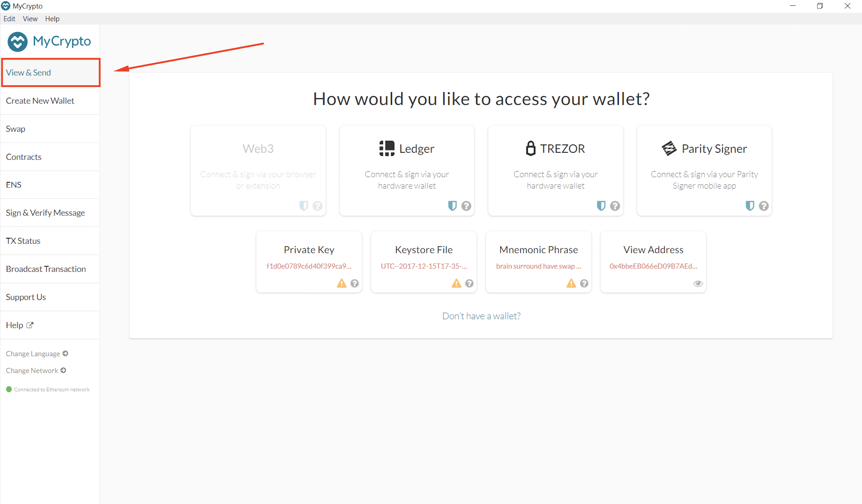Open the Edit menu
The height and width of the screenshot is (504, 862).
tap(9, 19)
